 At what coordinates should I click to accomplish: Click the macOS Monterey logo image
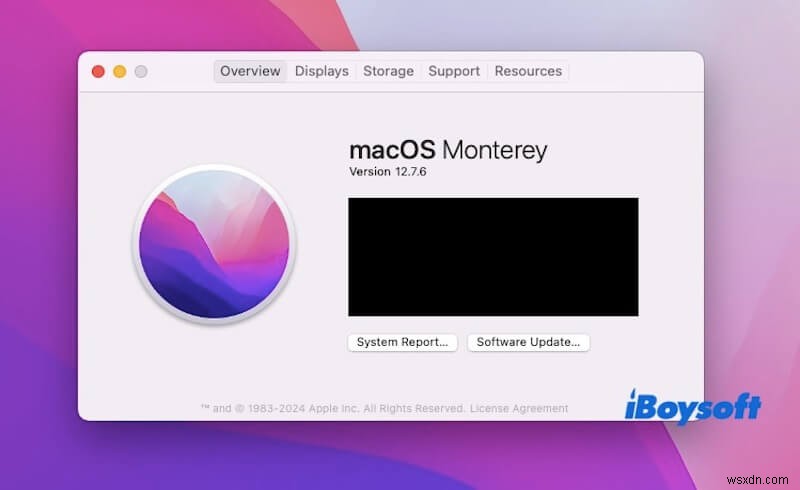[x=214, y=244]
